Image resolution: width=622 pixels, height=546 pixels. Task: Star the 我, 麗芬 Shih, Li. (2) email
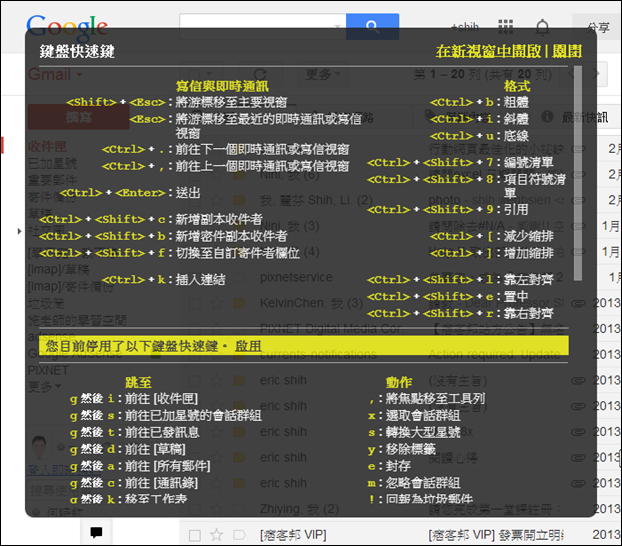[216, 200]
